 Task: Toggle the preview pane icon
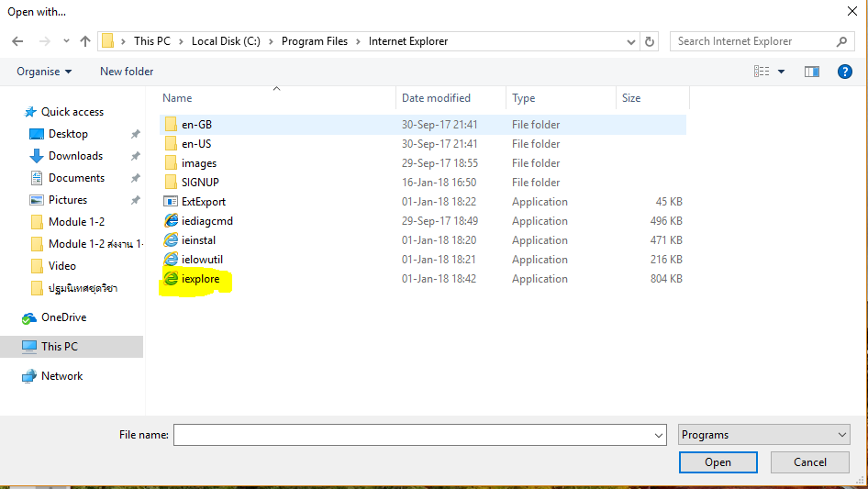pyautogui.click(x=811, y=72)
